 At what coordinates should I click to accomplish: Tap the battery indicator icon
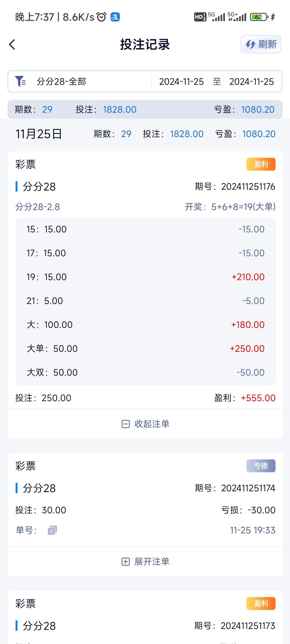(259, 17)
